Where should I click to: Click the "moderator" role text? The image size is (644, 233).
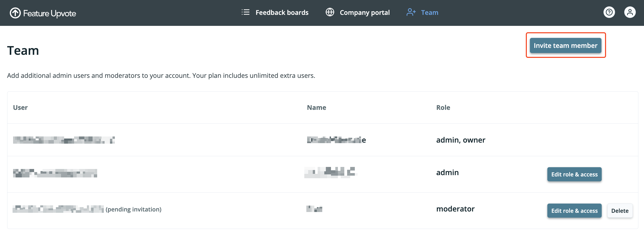455,209
